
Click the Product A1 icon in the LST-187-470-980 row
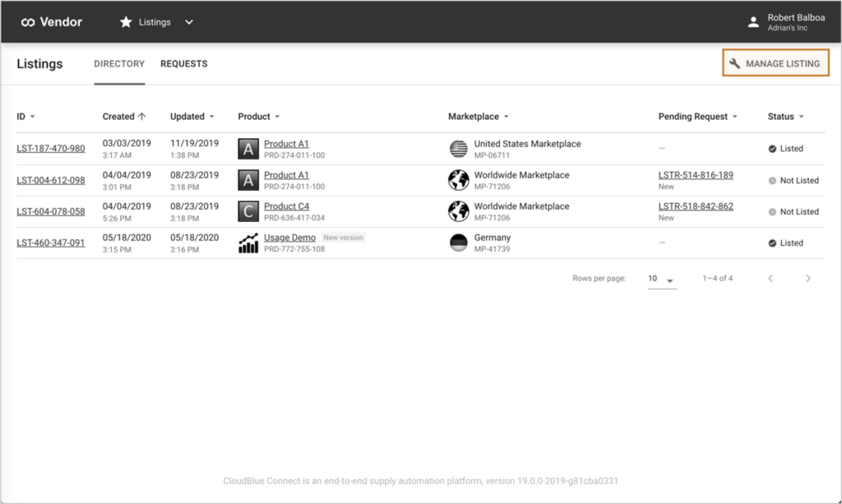(x=248, y=149)
